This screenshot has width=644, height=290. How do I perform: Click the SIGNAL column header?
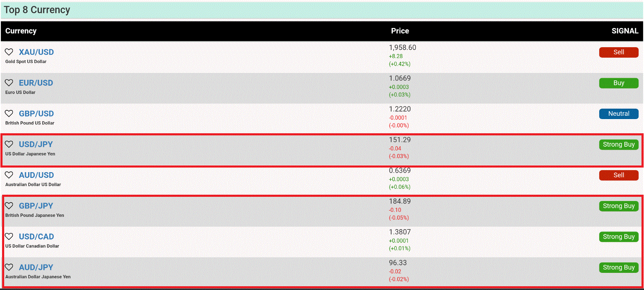click(625, 31)
